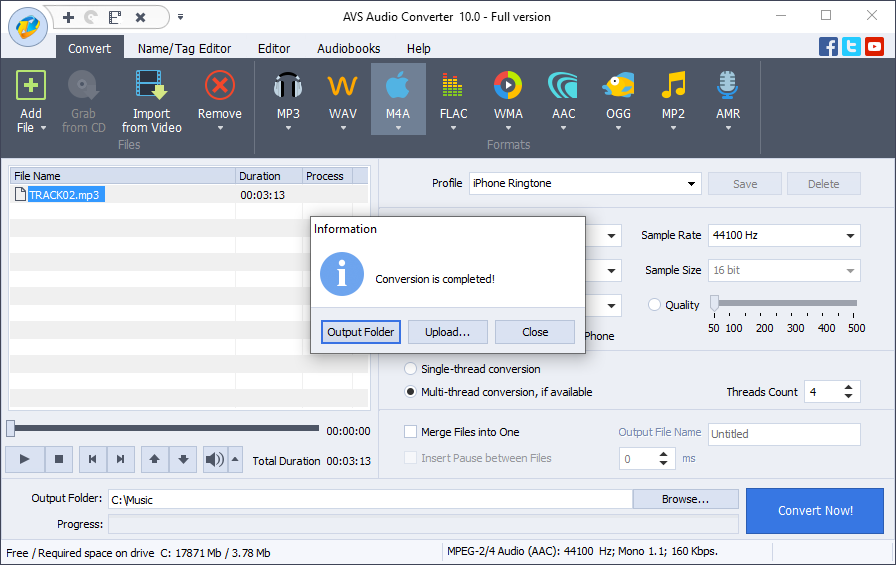Open the Facebook page icon
This screenshot has width=896, height=565.
828,46
